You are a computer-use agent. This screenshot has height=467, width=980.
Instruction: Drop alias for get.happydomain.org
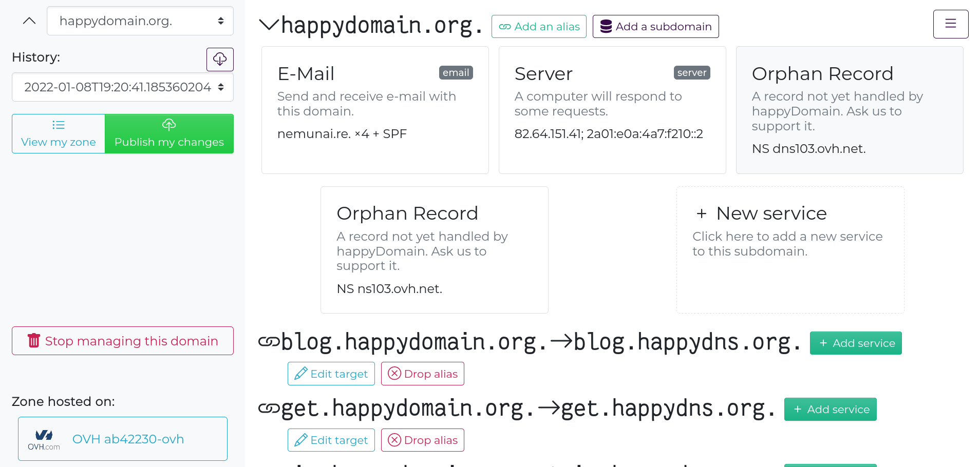point(422,440)
